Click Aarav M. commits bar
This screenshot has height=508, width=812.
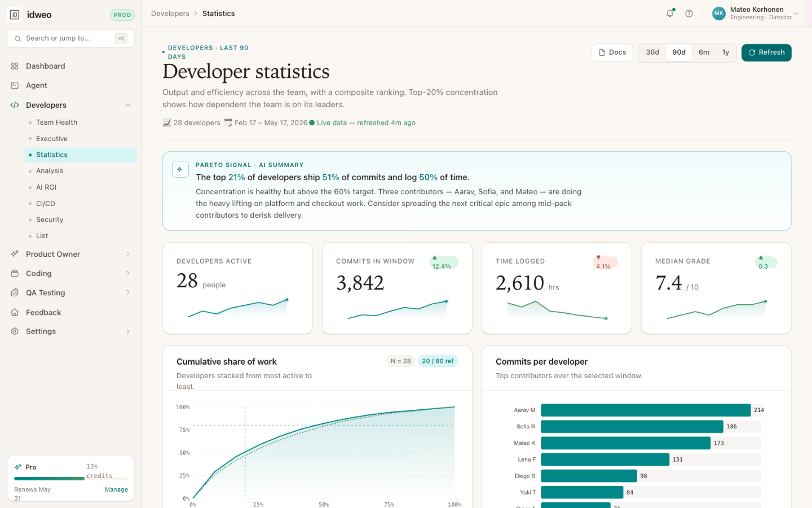tap(646, 410)
